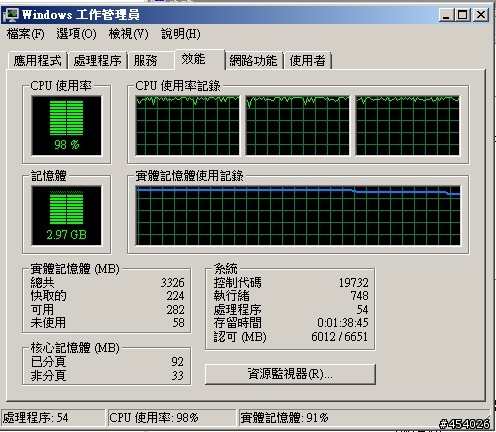This screenshot has width=496, height=432.
Task: Click the third CPU usage history graph
Action: click(x=407, y=125)
